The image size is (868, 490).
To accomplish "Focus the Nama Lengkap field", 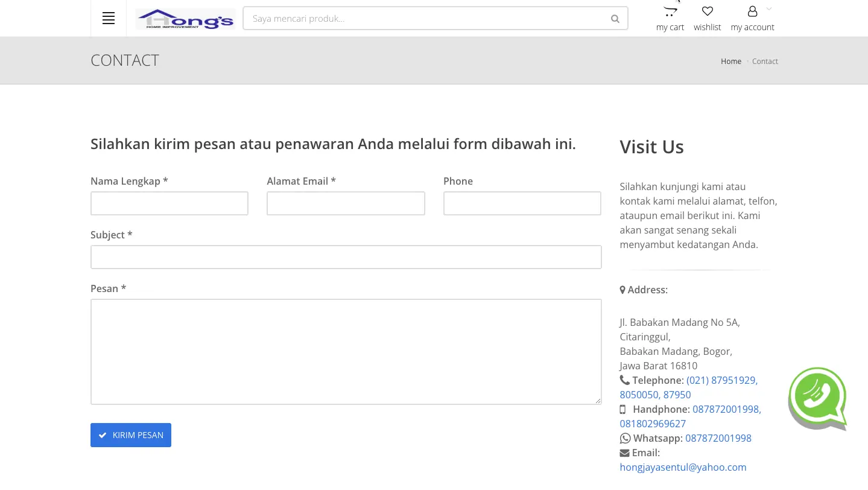I will [169, 203].
